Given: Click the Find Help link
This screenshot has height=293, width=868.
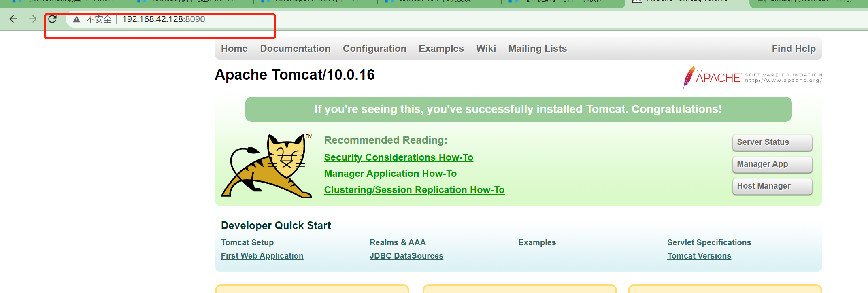Looking at the screenshot, I should pyautogui.click(x=794, y=49).
